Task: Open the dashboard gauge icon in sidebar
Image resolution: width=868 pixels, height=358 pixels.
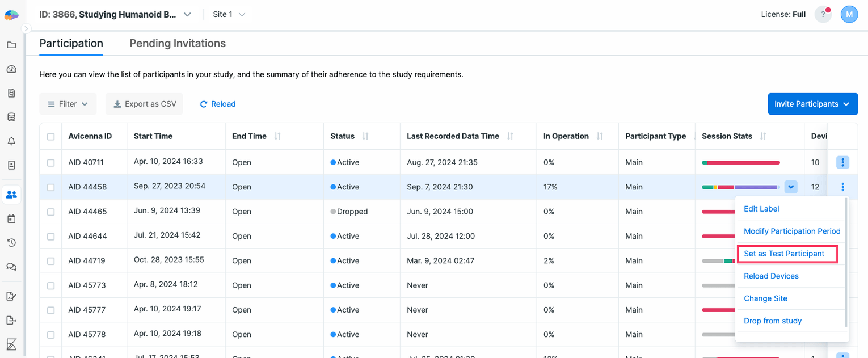Action: click(x=11, y=69)
